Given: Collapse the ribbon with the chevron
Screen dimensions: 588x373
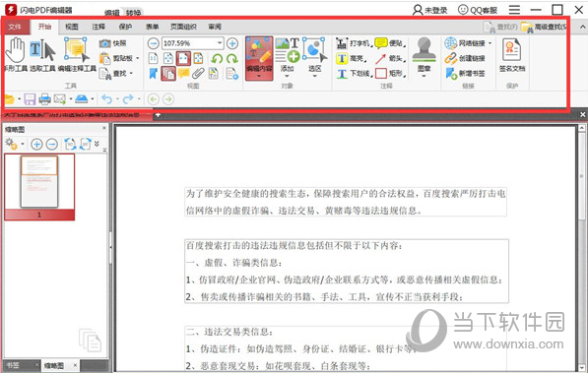Looking at the screenshot, I should point(582,27).
